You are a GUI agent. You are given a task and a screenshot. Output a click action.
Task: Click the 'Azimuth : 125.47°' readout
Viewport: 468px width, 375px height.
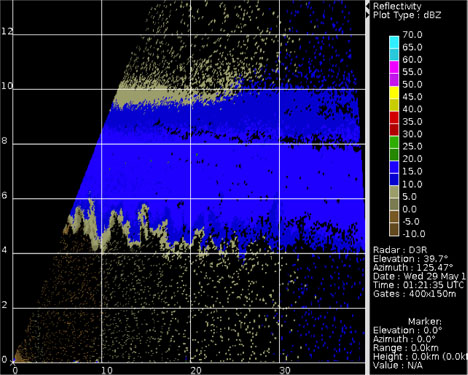coord(413,268)
